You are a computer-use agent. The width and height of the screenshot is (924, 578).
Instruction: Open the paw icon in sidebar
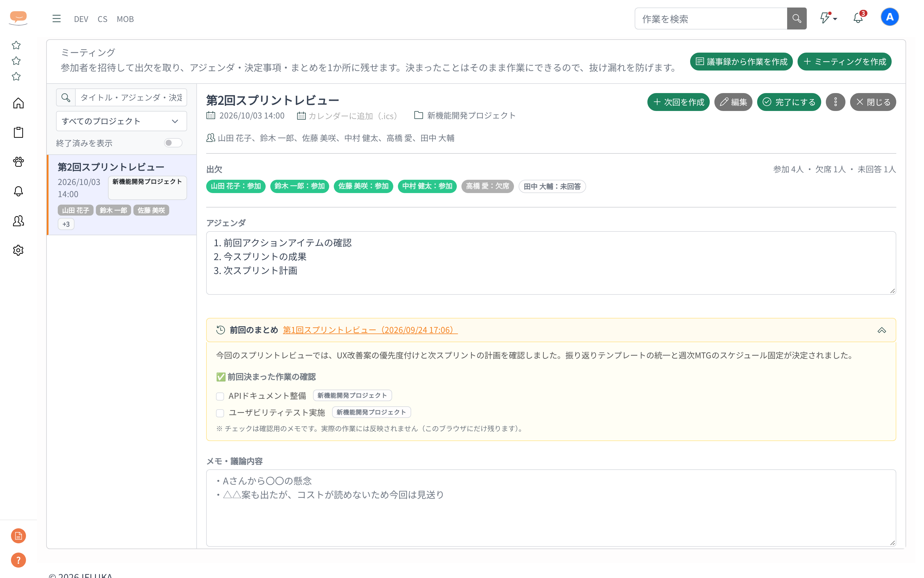pos(18,162)
